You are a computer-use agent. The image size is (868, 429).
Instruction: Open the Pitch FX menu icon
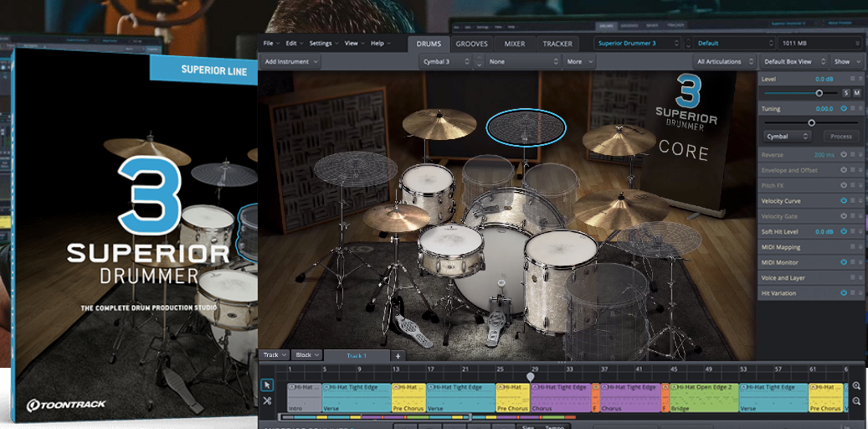click(x=852, y=185)
